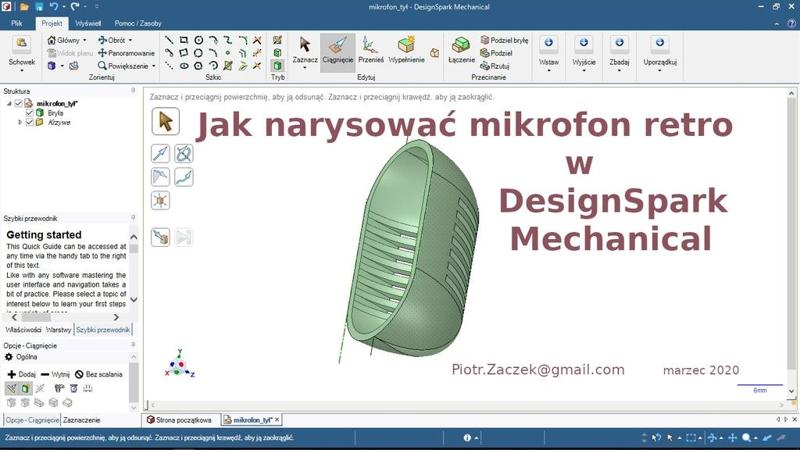This screenshot has width=800, height=450.
Task: Open the Plik menu
Action: point(17,23)
